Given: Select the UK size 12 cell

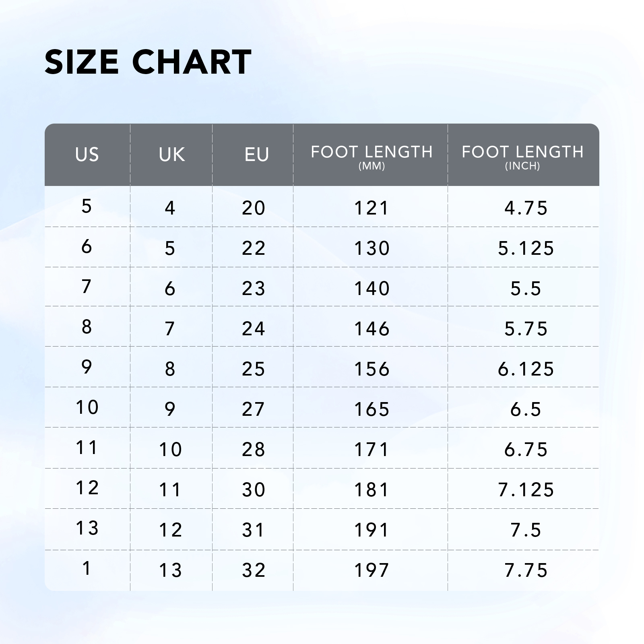Looking at the screenshot, I should point(171,530).
